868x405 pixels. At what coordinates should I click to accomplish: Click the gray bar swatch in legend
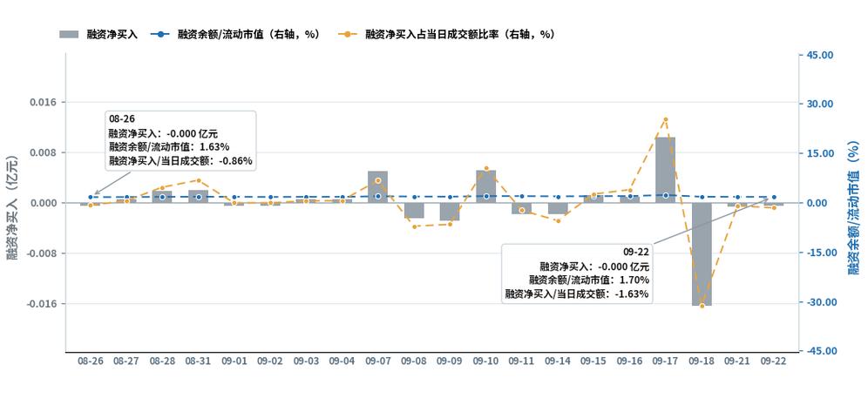[x=70, y=34]
